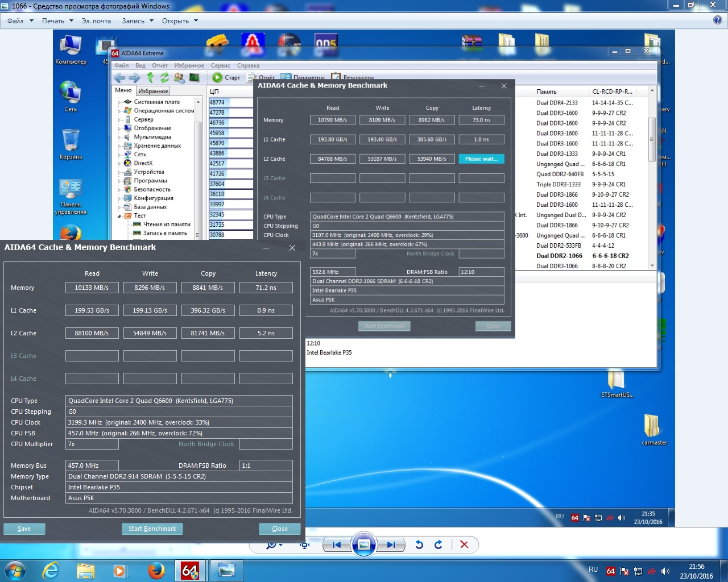Click the Сеть desktop icon

pos(71,96)
